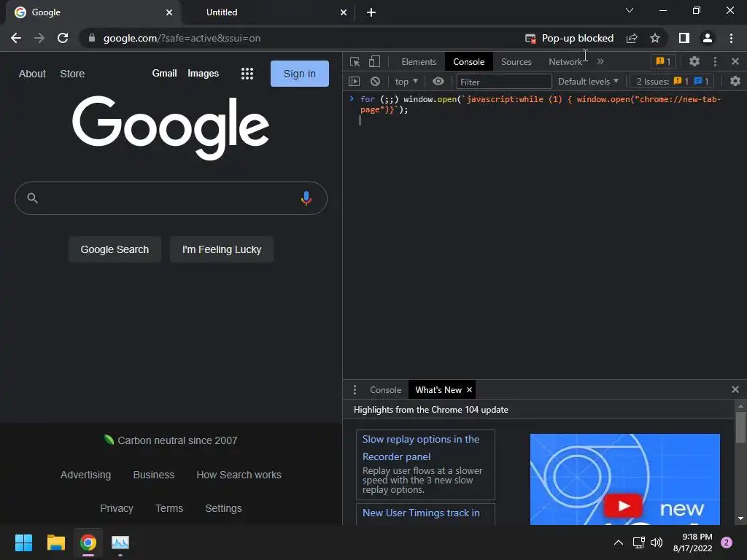Create a live expression with the eye icon
This screenshot has height=560, width=747.
438,82
